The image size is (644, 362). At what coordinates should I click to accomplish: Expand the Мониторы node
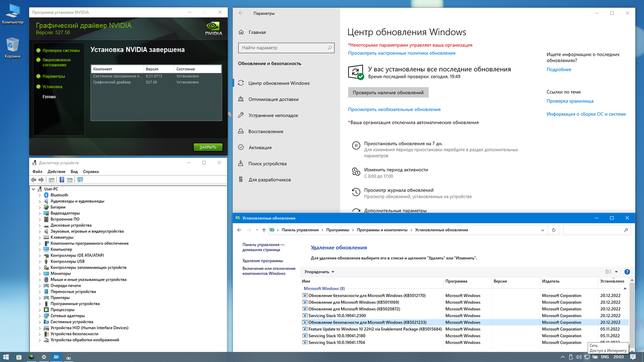point(40,274)
